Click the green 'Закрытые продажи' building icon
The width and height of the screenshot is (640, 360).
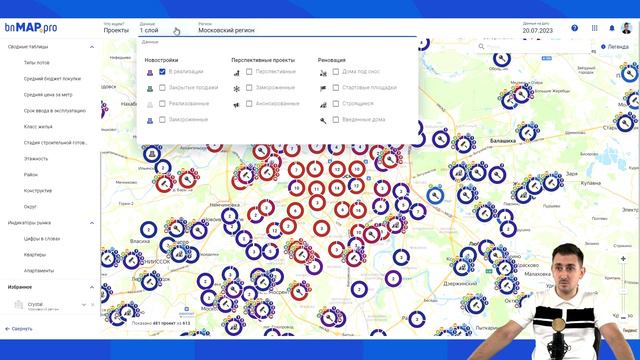[x=150, y=89]
